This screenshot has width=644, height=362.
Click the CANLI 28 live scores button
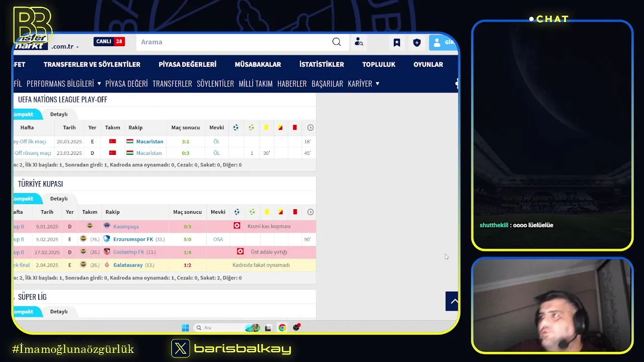tap(109, 42)
